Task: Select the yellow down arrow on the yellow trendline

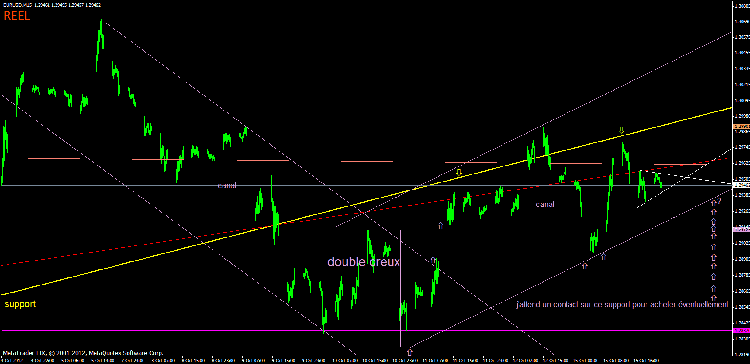Action: (459, 171)
